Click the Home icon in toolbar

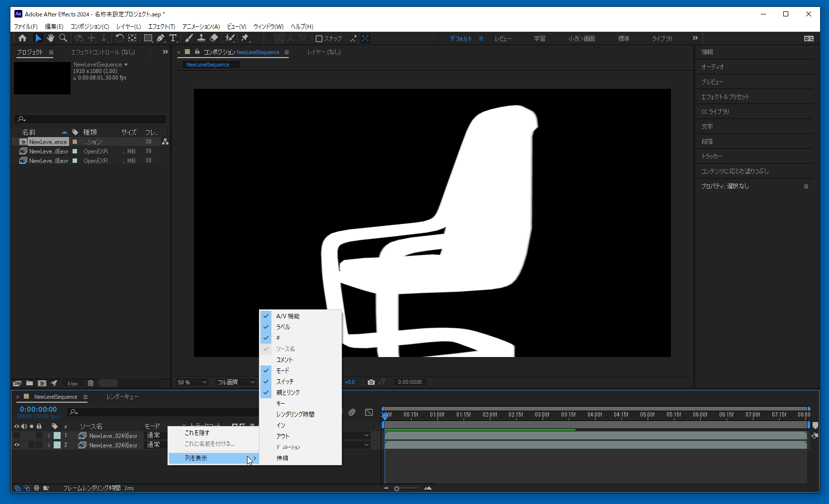(x=22, y=38)
